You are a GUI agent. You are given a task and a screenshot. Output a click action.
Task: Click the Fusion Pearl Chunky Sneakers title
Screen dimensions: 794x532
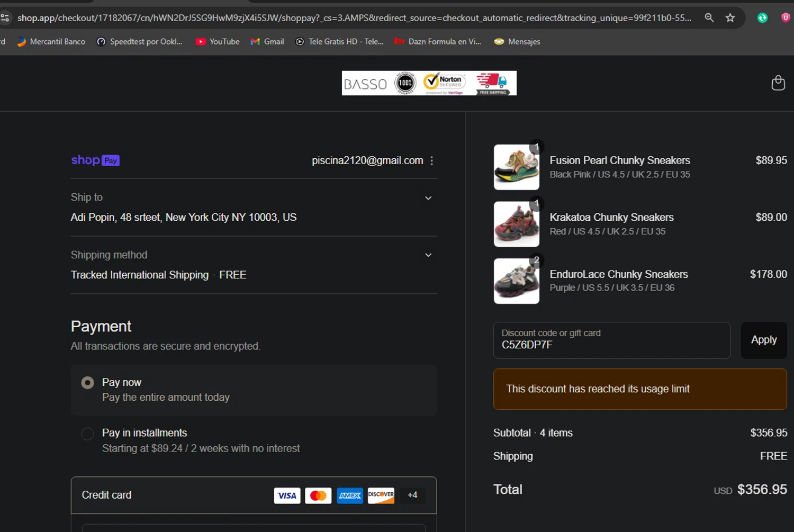point(620,160)
